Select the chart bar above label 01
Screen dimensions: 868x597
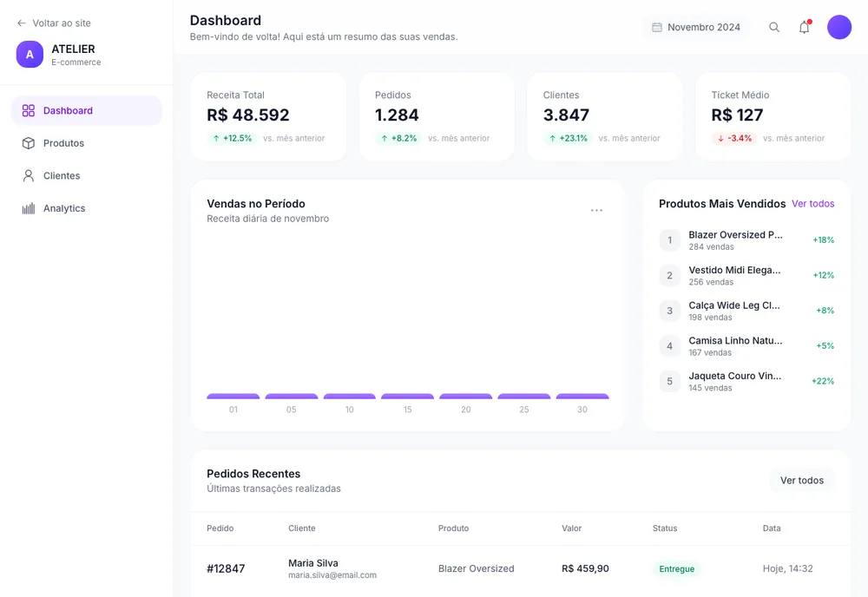click(x=233, y=397)
